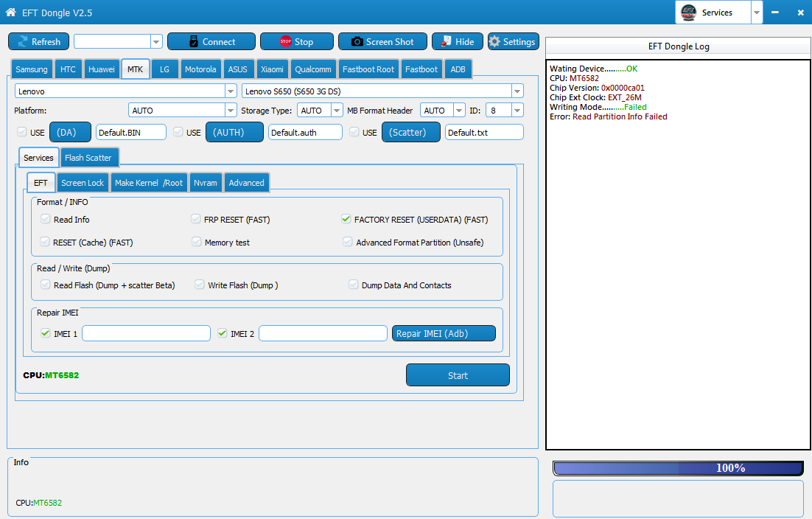Open the Lenovo S650 model dropdown
This screenshot has height=519, width=812.
(x=517, y=91)
